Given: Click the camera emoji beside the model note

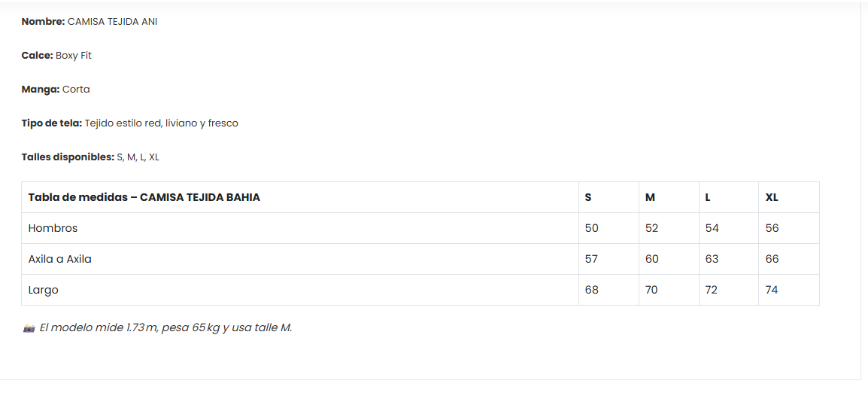Looking at the screenshot, I should 29,329.
